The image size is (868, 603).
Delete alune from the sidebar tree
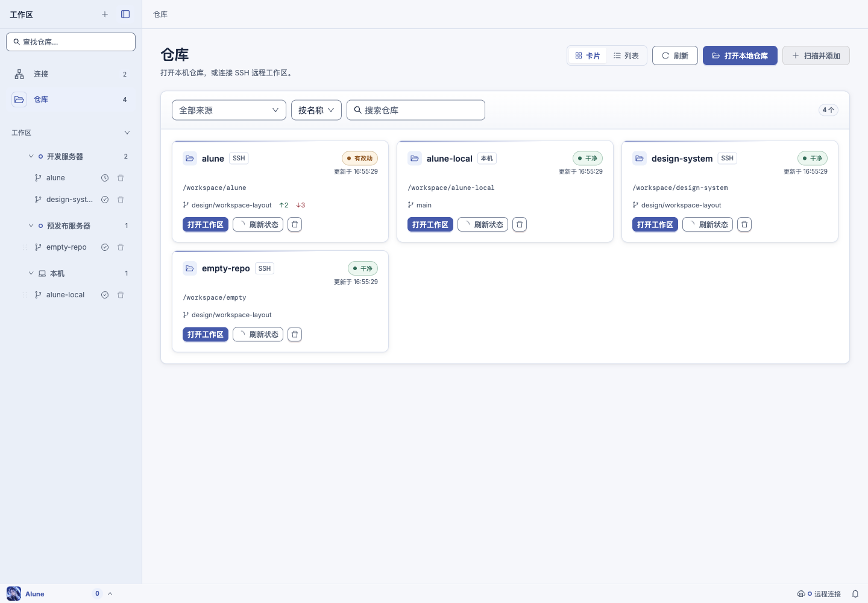(x=121, y=178)
